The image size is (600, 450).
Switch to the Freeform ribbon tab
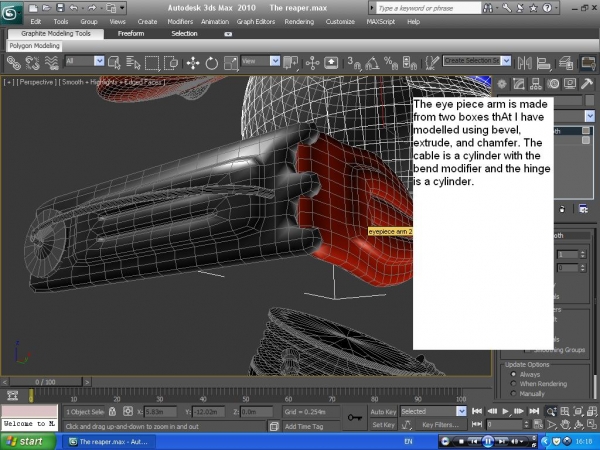[x=131, y=34]
